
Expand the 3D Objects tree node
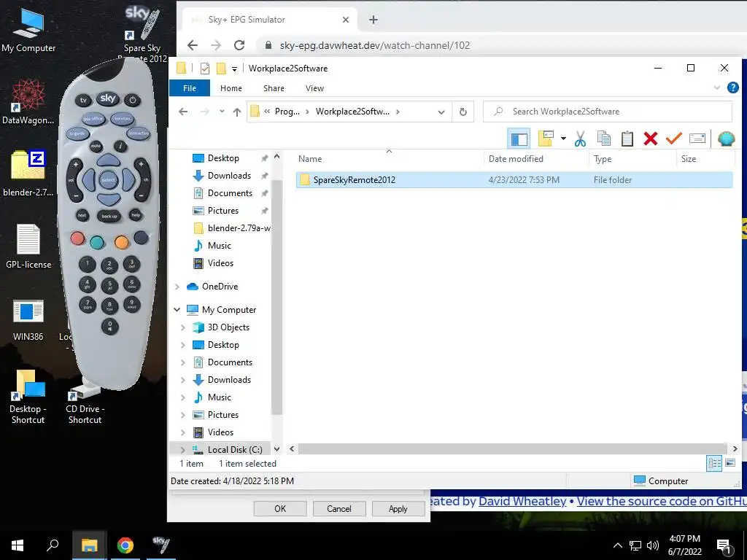click(183, 327)
